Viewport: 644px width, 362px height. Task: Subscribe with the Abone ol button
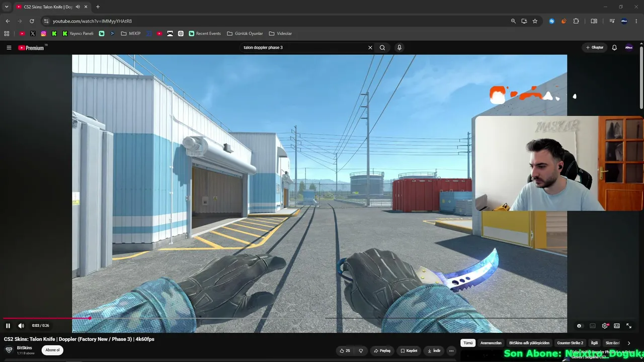52,350
